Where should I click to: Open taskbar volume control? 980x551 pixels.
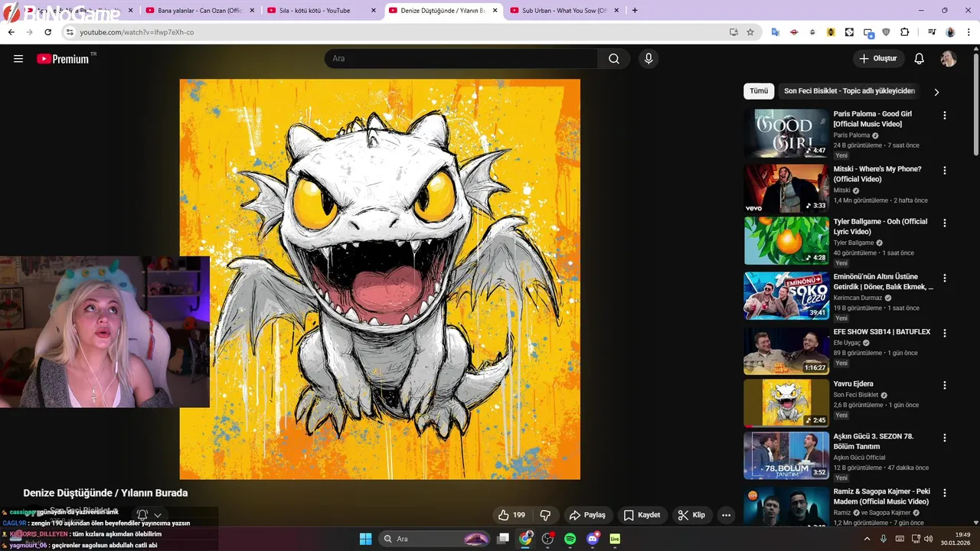pos(928,539)
